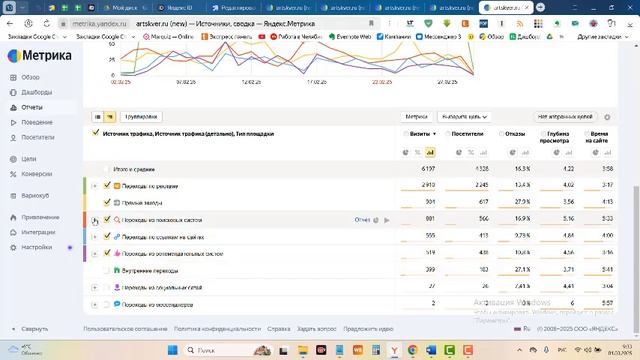The image size is (640, 360).
Task: Click the Справка footer link
Action: point(279,329)
